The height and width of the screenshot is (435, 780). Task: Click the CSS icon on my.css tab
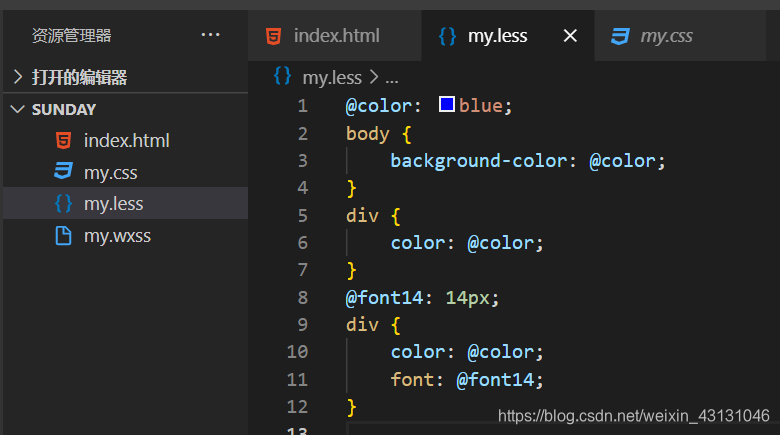coord(620,36)
